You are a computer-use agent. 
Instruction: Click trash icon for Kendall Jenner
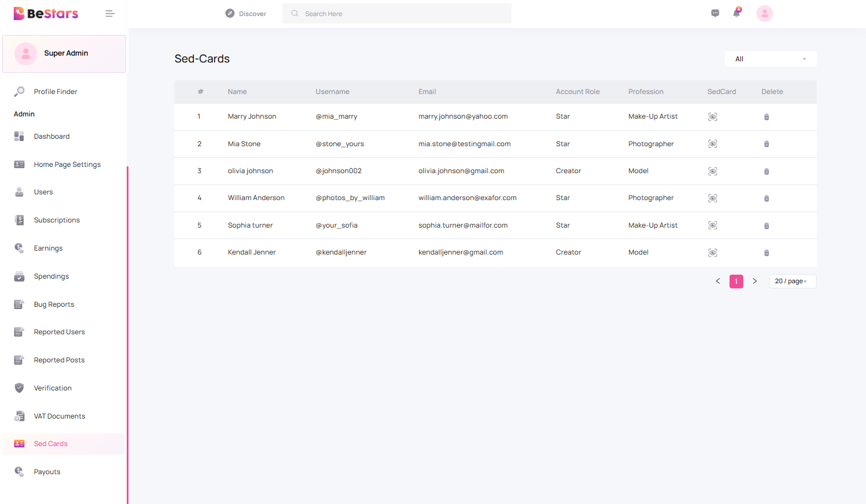point(766,253)
